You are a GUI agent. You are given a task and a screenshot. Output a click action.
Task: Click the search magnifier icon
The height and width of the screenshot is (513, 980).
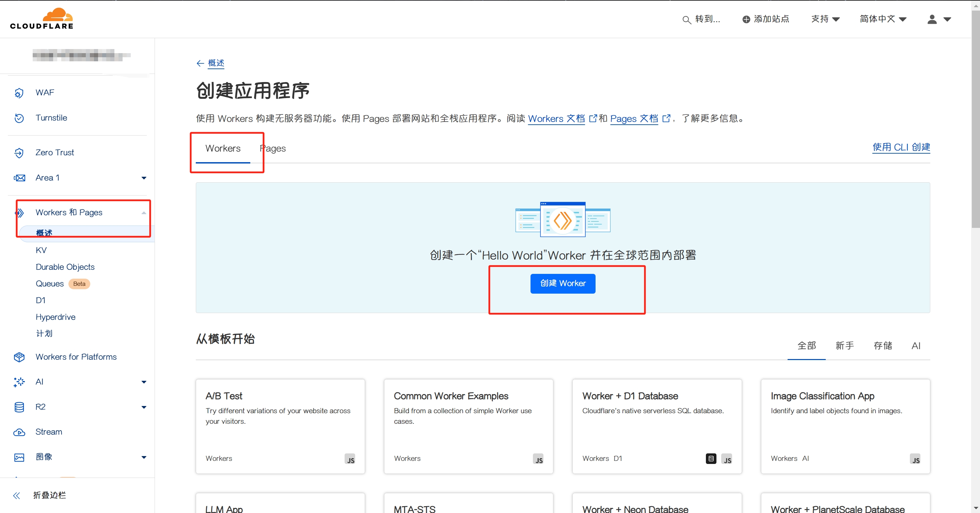coord(686,20)
